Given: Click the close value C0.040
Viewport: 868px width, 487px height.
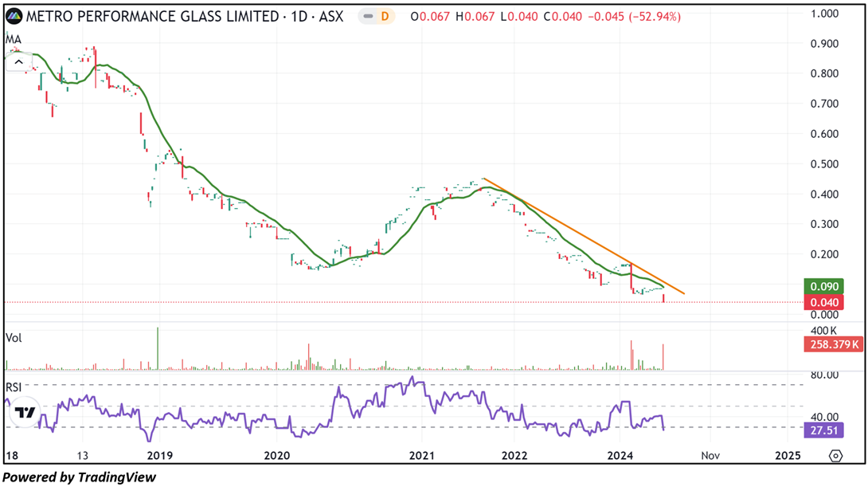Looking at the screenshot, I should point(562,17).
